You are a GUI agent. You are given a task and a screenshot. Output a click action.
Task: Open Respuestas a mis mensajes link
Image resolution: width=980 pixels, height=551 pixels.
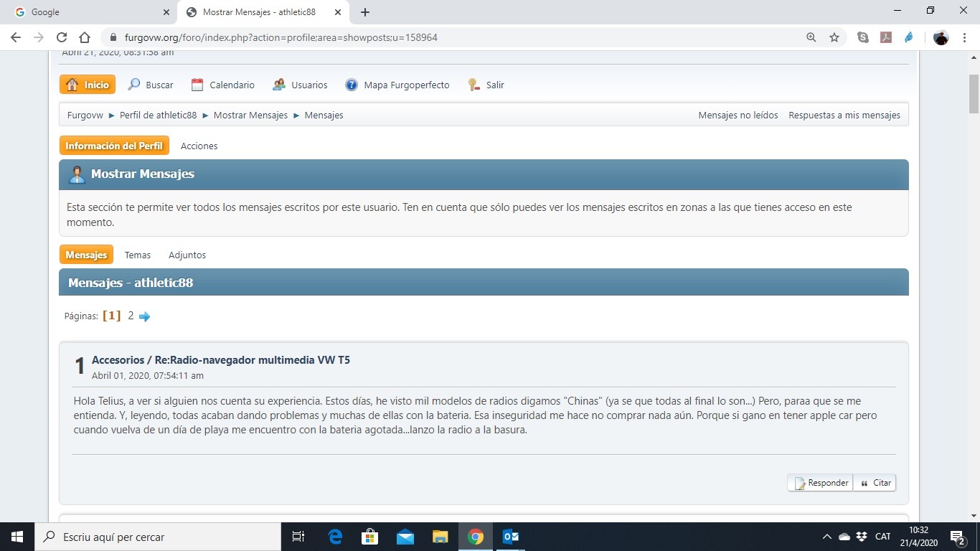(x=844, y=115)
